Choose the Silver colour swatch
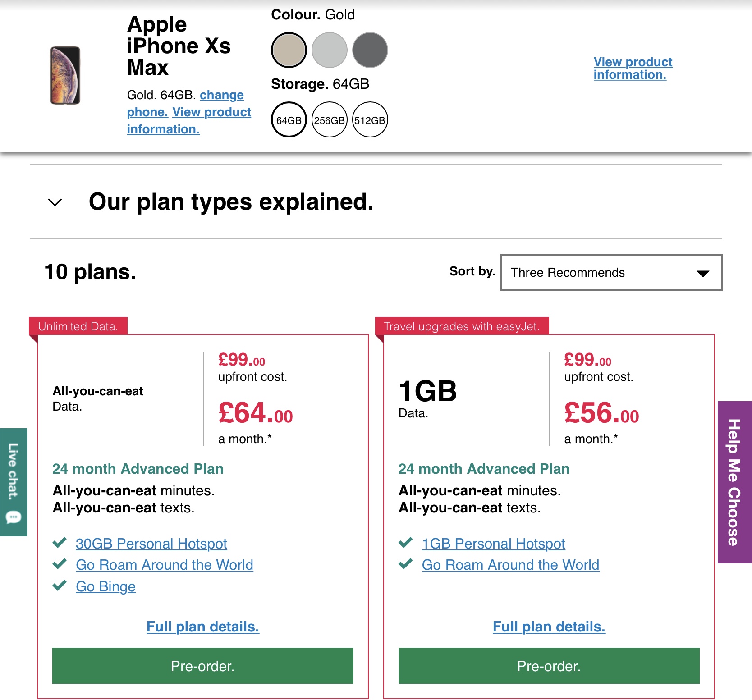 tap(330, 50)
